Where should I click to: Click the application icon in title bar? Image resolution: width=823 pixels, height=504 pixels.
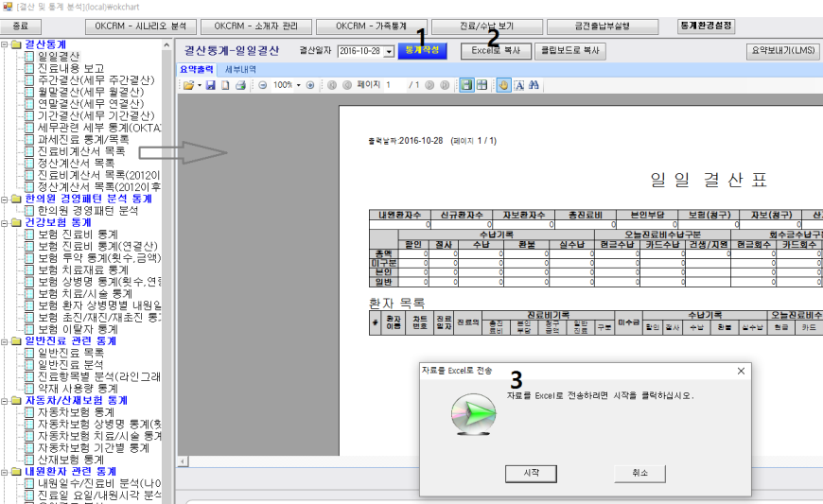8,8
